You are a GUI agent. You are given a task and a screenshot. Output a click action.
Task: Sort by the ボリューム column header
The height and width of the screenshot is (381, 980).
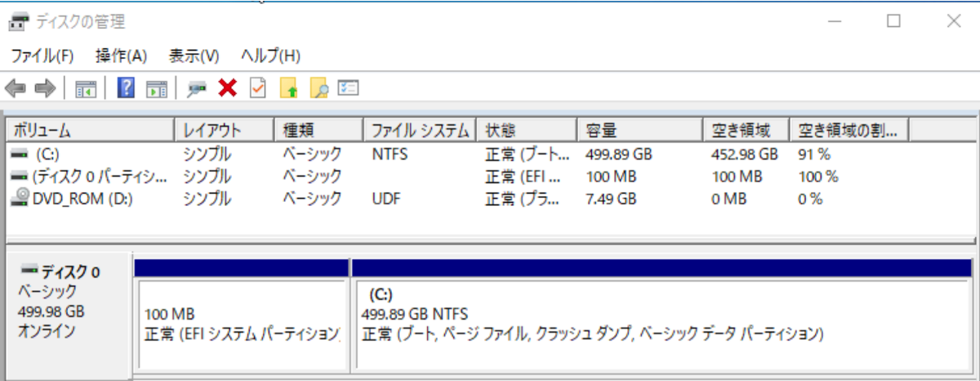pos(91,130)
